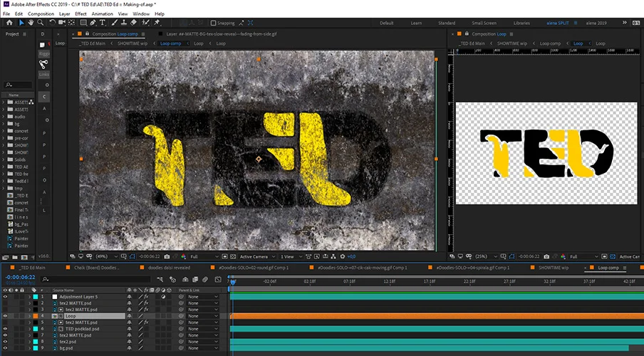Viewport: 644px width, 356px height.
Task: Select the Brush tool
Action: tap(115, 23)
